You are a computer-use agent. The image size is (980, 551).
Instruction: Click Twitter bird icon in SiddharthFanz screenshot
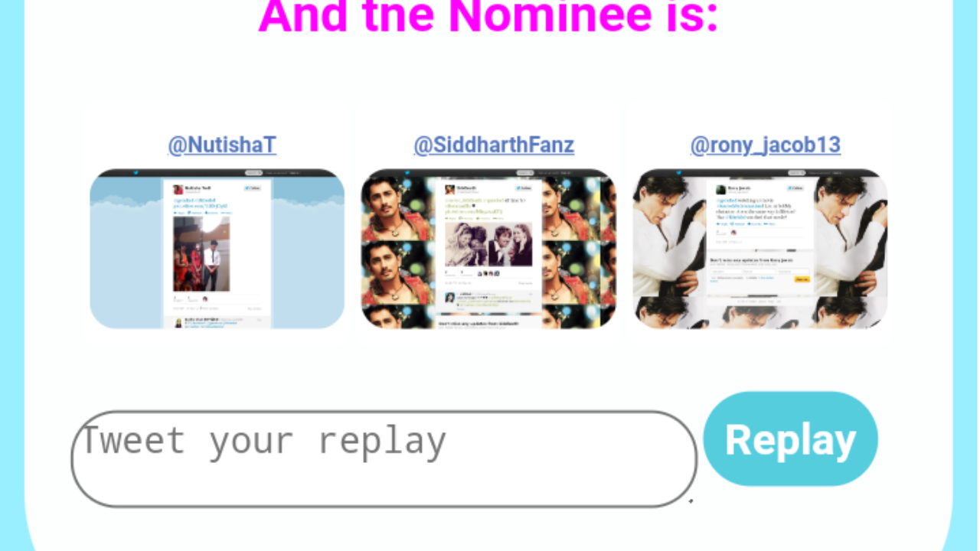(x=407, y=173)
